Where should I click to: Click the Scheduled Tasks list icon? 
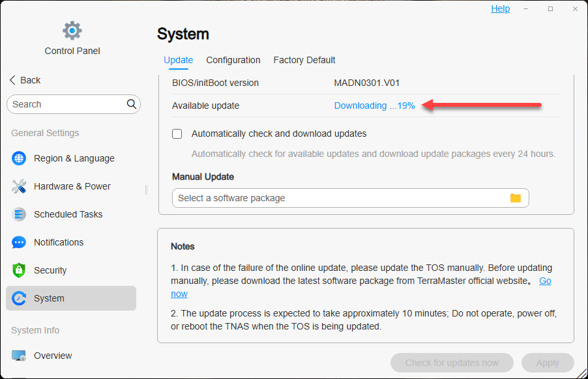20,214
